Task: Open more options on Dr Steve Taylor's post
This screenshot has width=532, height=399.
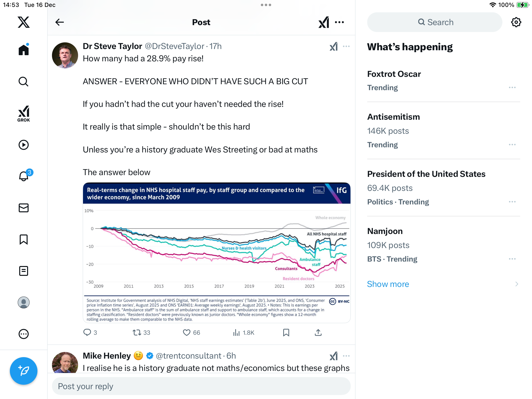Action: pos(346,46)
